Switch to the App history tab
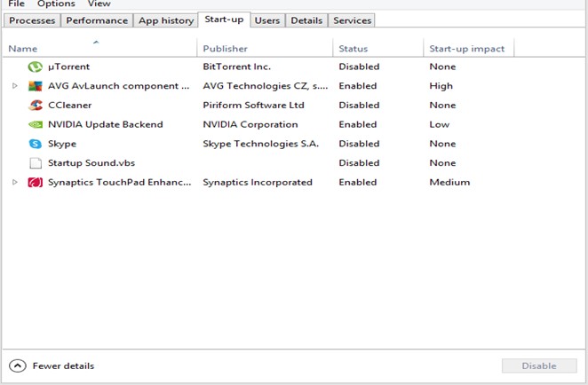588x385 pixels. 166,20
